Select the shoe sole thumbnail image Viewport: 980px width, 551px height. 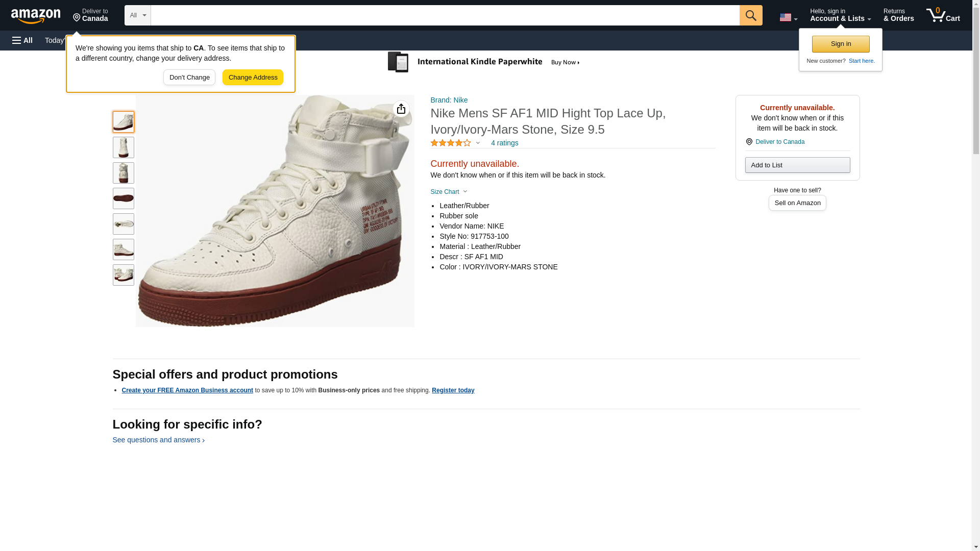pos(124,198)
